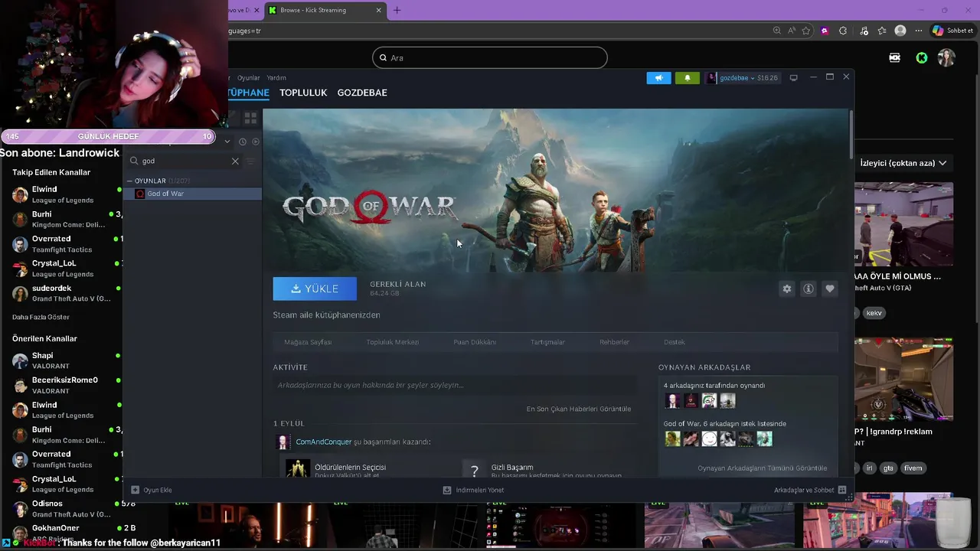Open the GOZDEBAE profile tab
Image resolution: width=980 pixels, height=551 pixels.
[362, 93]
